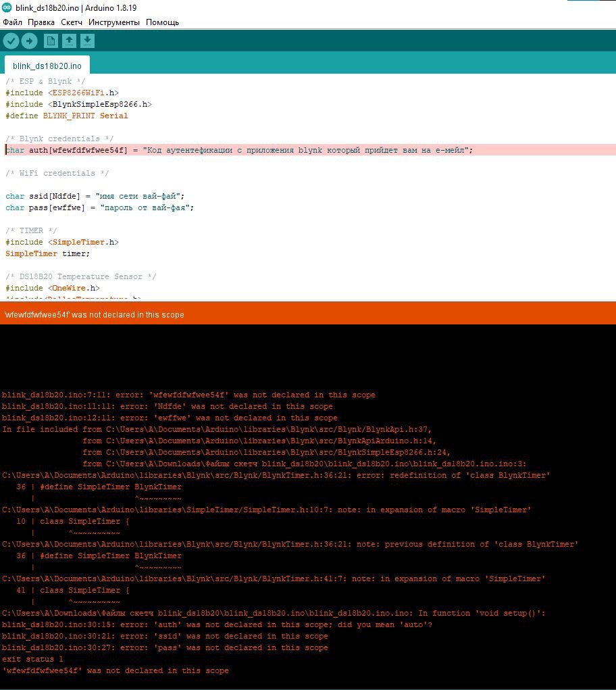The image size is (616, 690).
Task: Click the #include <OneWire.h> line
Action: tap(52, 288)
